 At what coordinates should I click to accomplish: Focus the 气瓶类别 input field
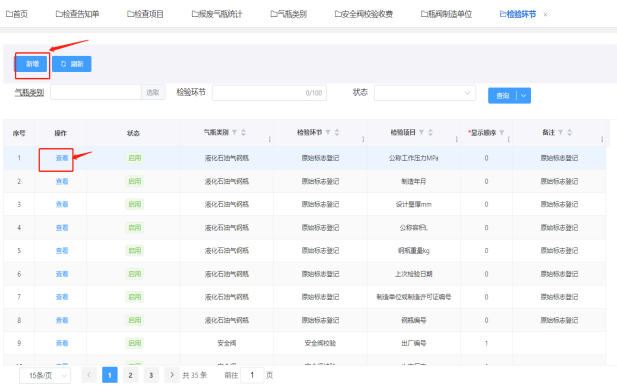click(96, 92)
